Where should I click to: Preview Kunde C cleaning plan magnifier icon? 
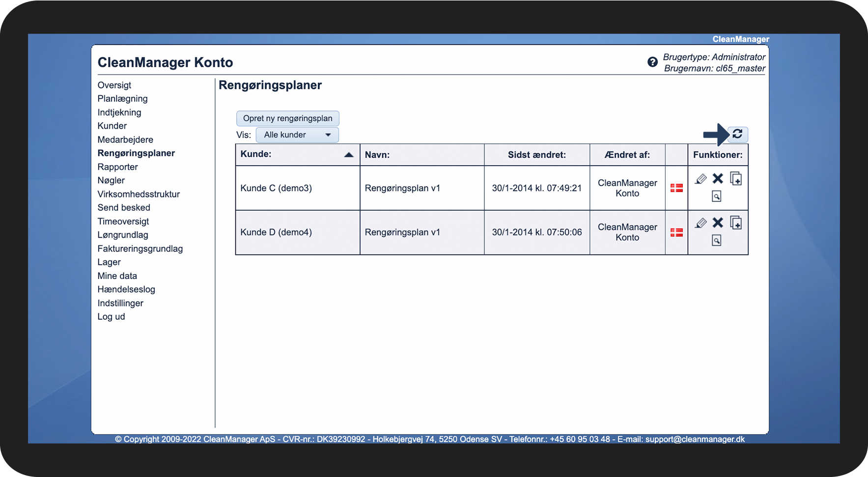pyautogui.click(x=717, y=196)
